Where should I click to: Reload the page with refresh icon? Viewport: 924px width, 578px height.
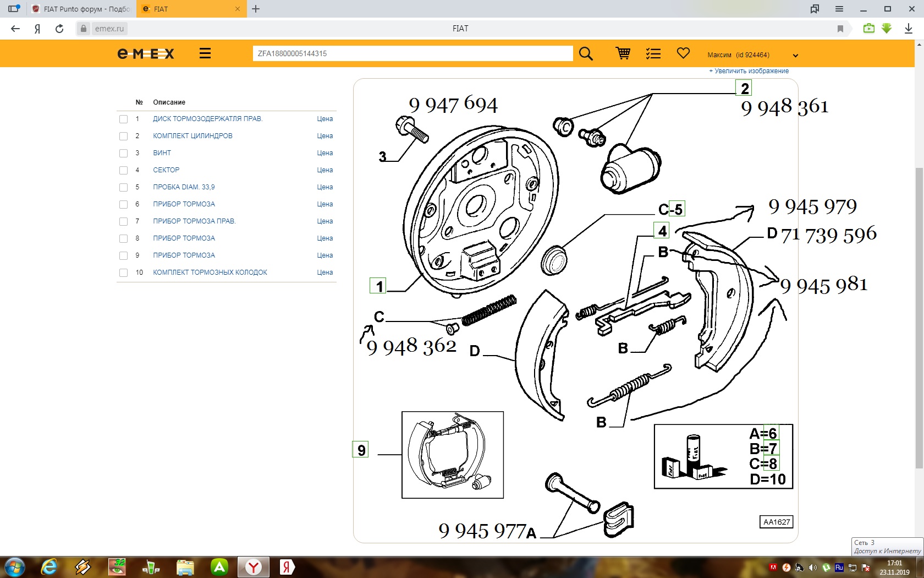(59, 29)
